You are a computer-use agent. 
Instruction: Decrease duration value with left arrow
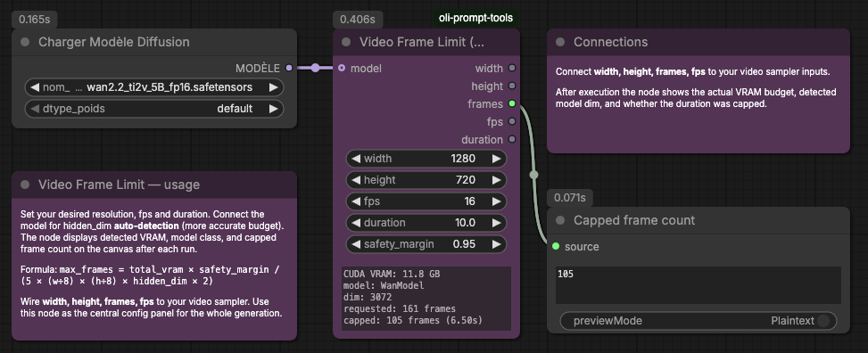click(x=355, y=223)
